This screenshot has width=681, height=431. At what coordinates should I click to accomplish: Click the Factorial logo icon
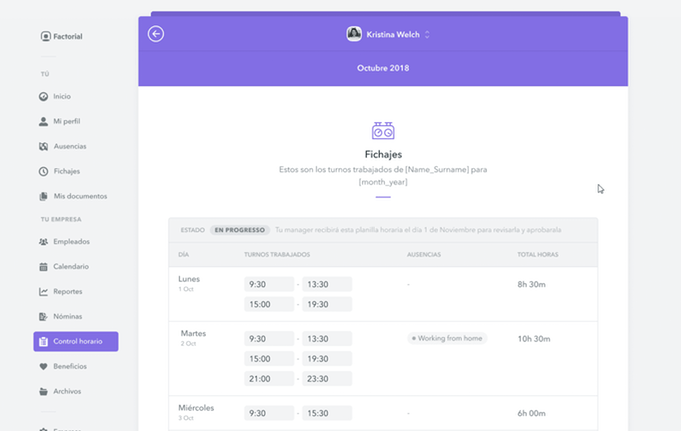(45, 36)
